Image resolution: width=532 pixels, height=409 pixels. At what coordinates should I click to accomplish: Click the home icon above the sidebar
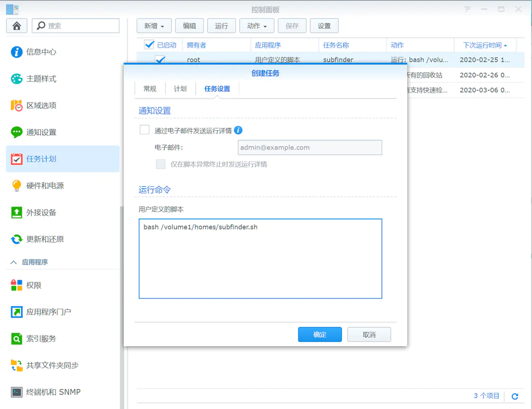point(16,25)
